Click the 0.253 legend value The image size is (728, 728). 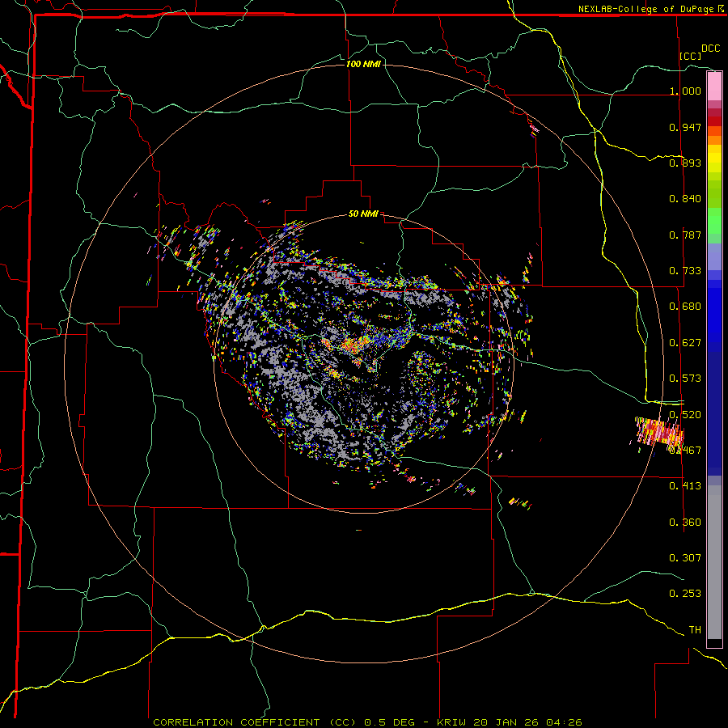(685, 594)
